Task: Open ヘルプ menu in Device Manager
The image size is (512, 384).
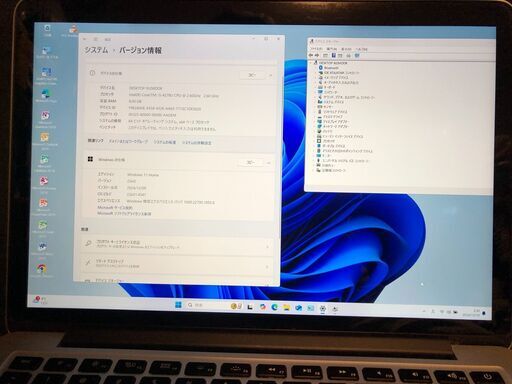Action: (362, 49)
